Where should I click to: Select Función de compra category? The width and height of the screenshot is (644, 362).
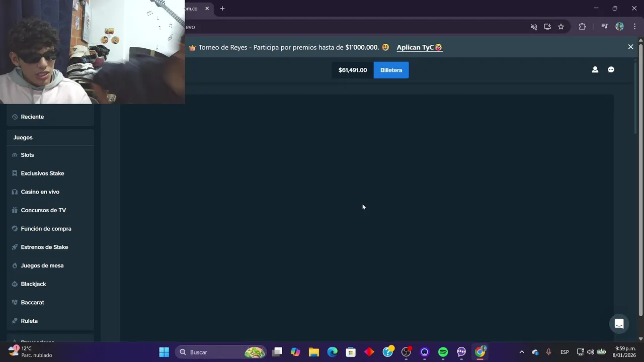point(50,229)
